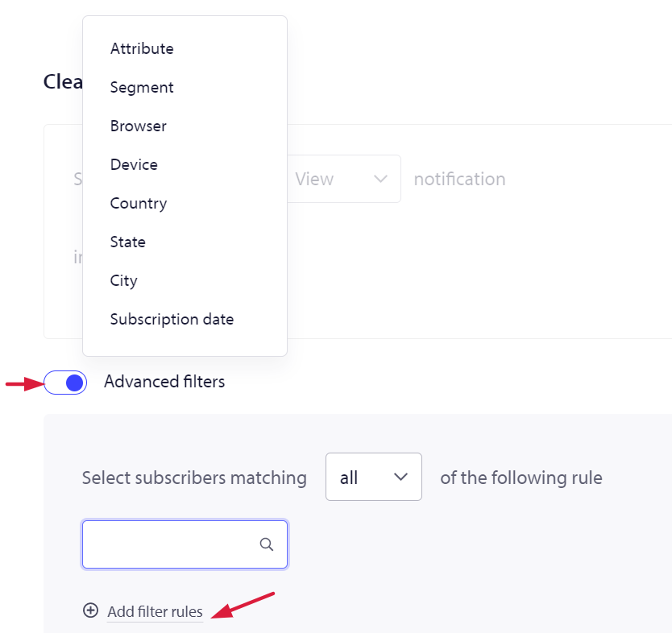Open the 'all' matching dropdown
Screen dimensions: 672x633
coord(374,477)
